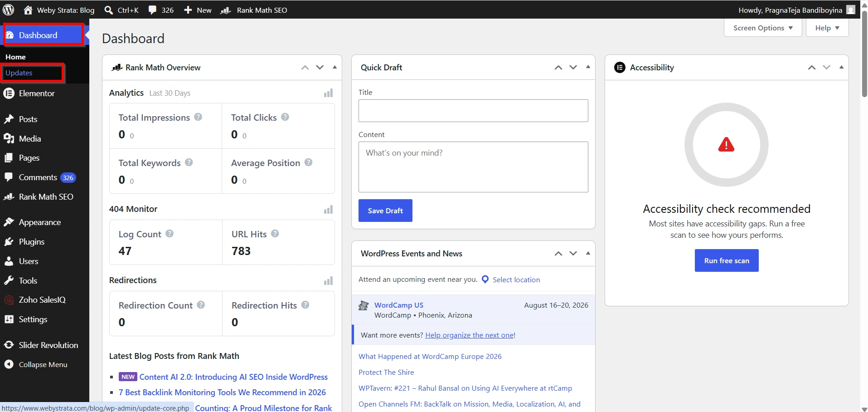Open the Weby Strata: Blog site link
Viewport: 868px width, 412px height.
pyautogui.click(x=59, y=10)
